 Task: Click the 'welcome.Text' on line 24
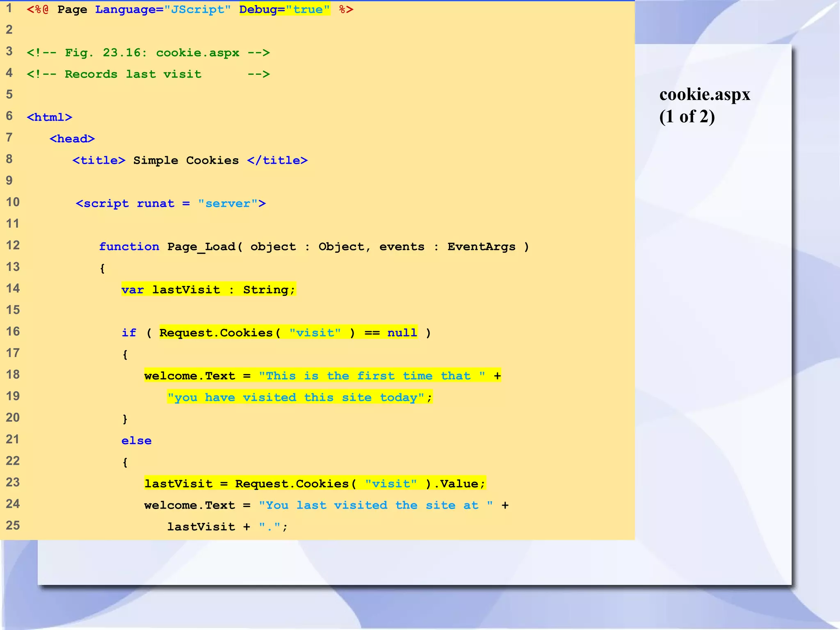coord(189,505)
